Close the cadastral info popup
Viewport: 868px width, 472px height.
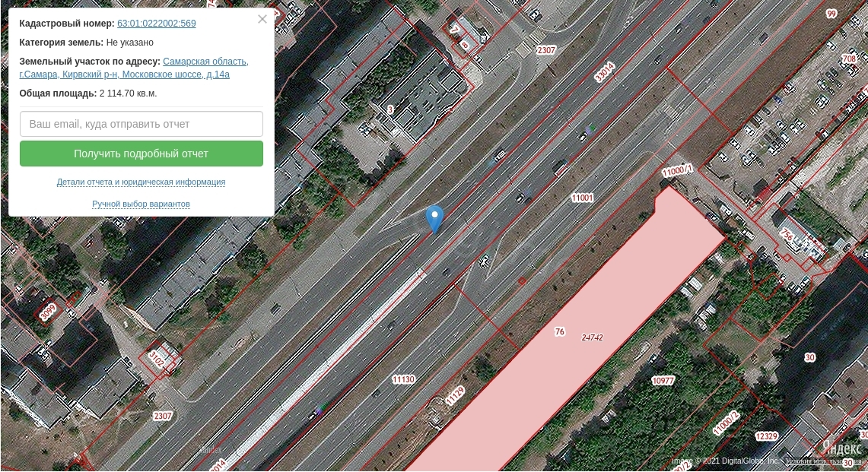(x=262, y=19)
